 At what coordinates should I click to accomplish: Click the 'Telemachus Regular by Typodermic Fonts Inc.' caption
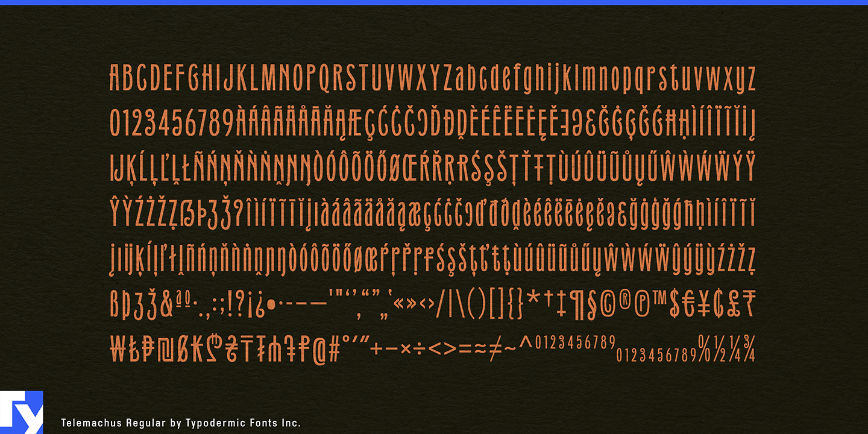pos(181,423)
